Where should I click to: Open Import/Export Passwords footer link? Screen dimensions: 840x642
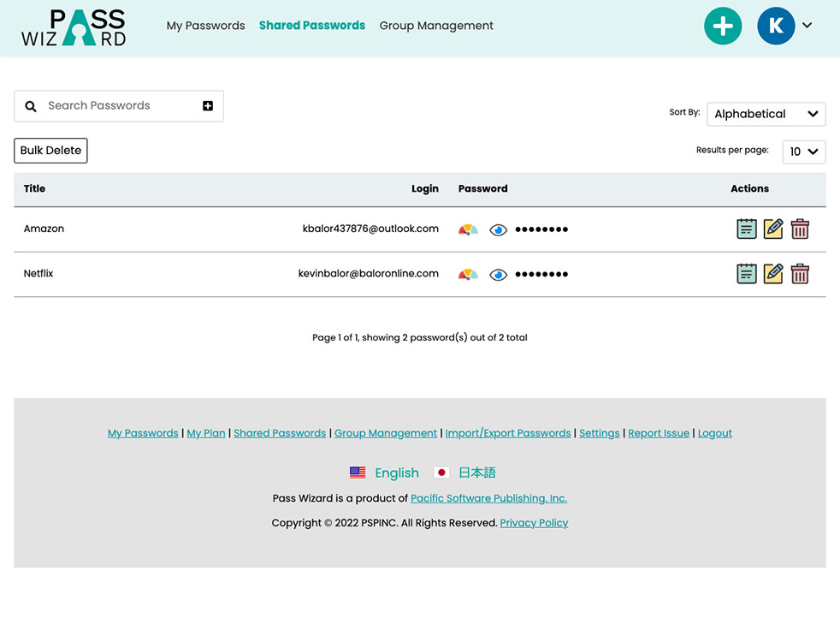(x=508, y=433)
